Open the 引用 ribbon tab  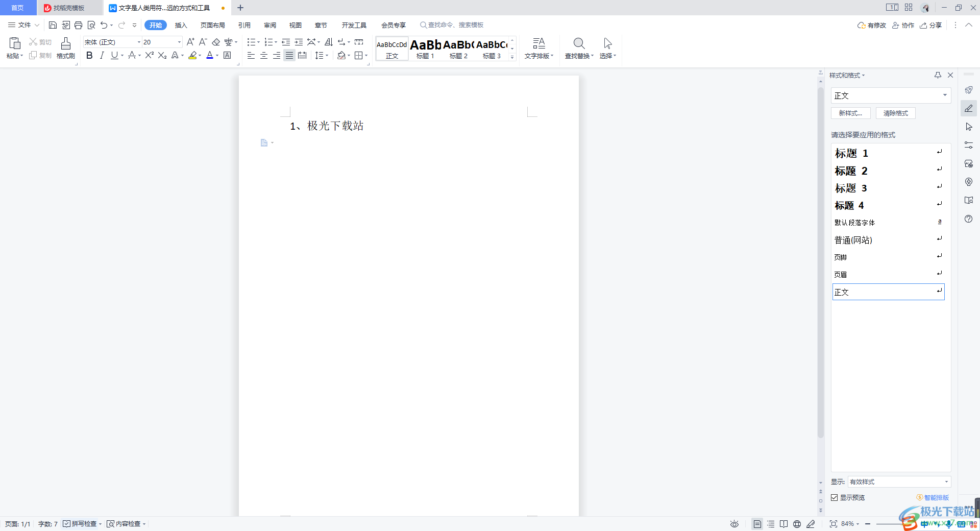tap(244, 25)
